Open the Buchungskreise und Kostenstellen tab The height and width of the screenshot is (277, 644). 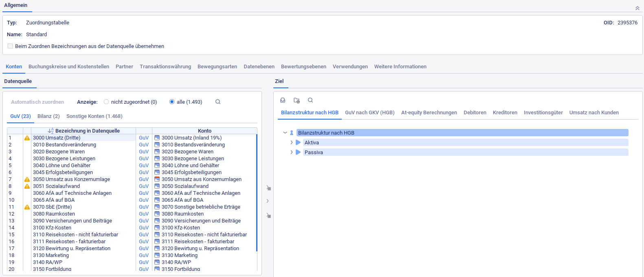click(69, 66)
